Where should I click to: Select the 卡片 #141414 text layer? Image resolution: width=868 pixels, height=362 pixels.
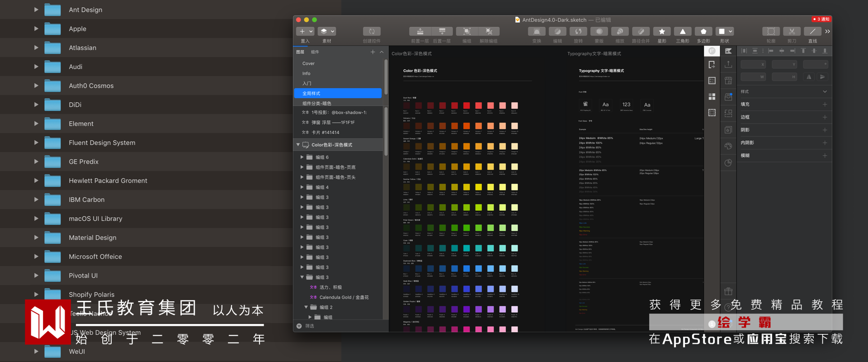point(338,133)
